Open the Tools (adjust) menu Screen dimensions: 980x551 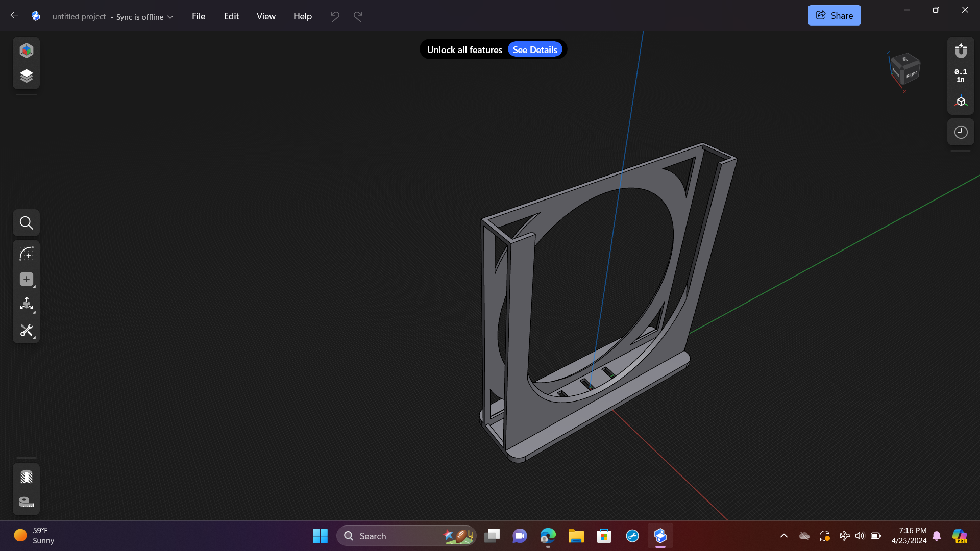point(26,331)
